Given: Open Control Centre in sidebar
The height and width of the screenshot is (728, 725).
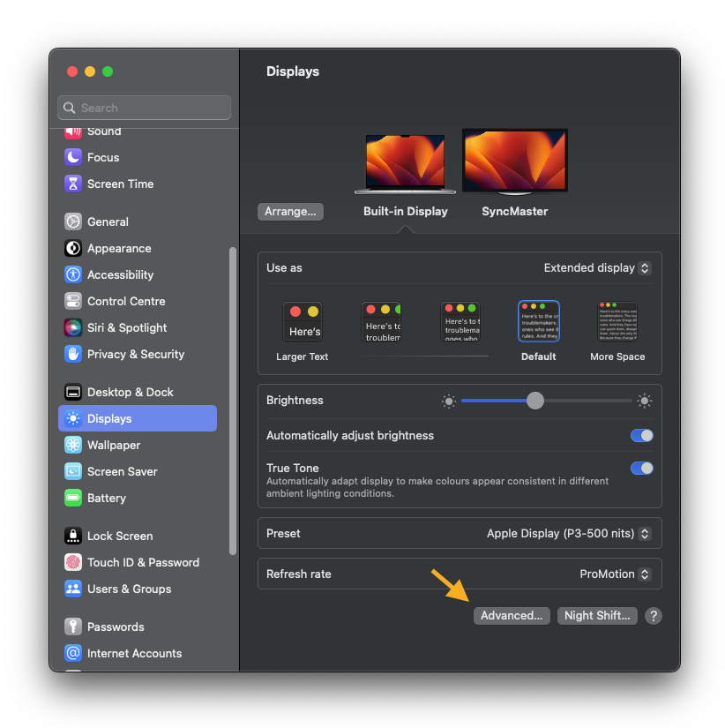Looking at the screenshot, I should click(138, 301).
